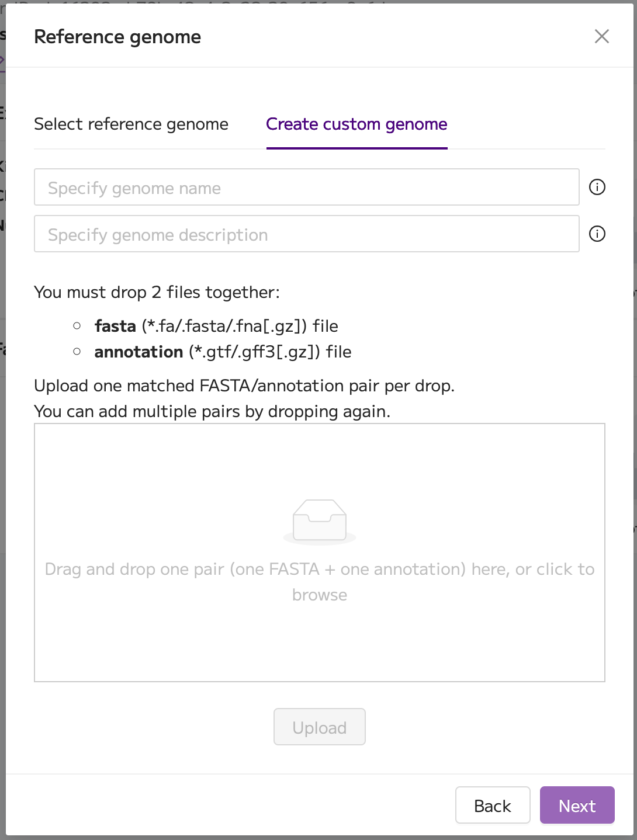637x840 pixels.
Task: Click the bullet marker before 'annotation'
Action: [77, 352]
